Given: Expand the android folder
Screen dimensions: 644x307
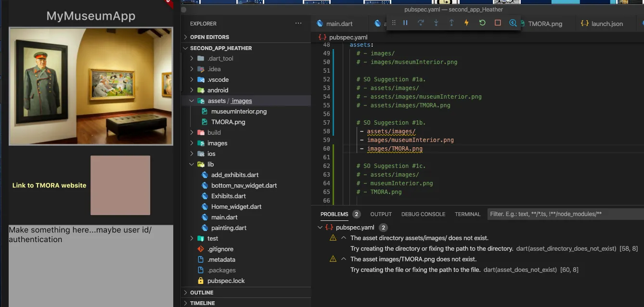Looking at the screenshot, I should [218, 90].
